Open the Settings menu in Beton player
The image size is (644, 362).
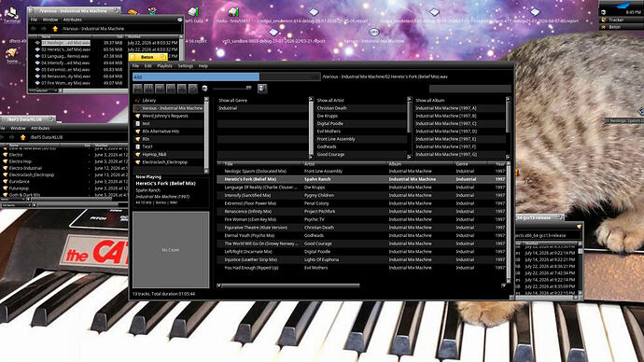click(x=185, y=65)
